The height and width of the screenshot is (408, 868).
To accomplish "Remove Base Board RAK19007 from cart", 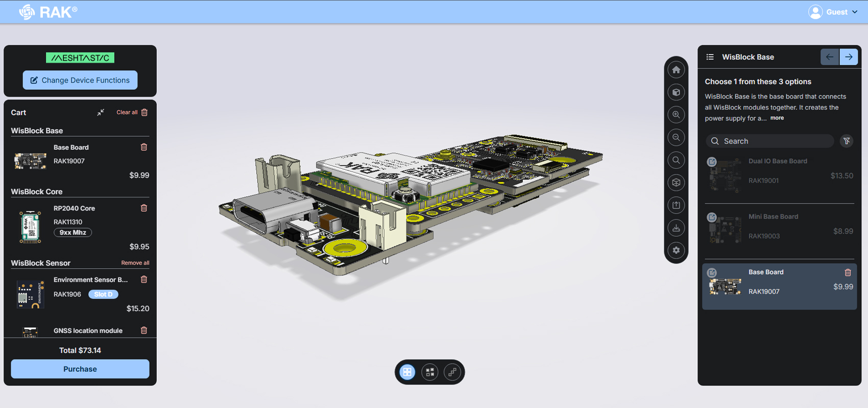I will coord(144,147).
